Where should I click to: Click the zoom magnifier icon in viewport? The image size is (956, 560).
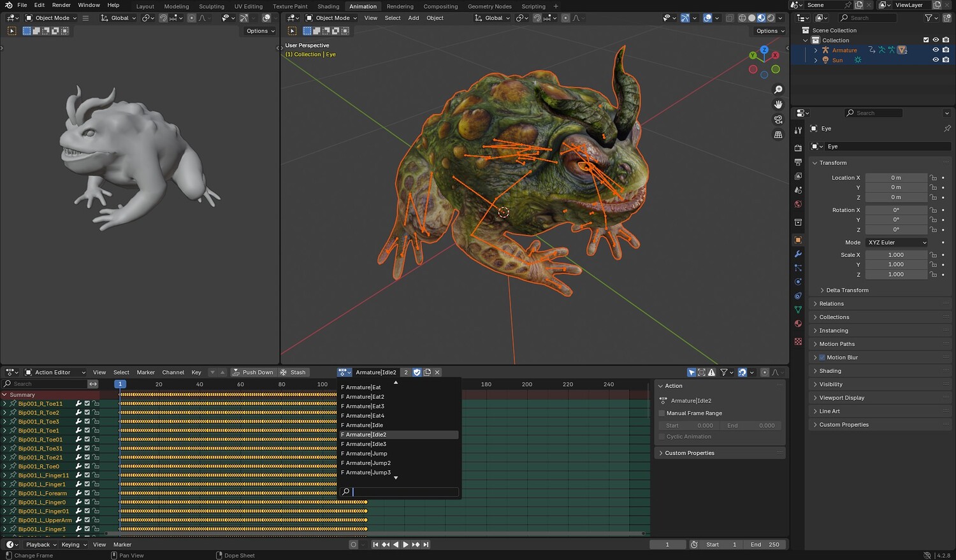pos(778,90)
